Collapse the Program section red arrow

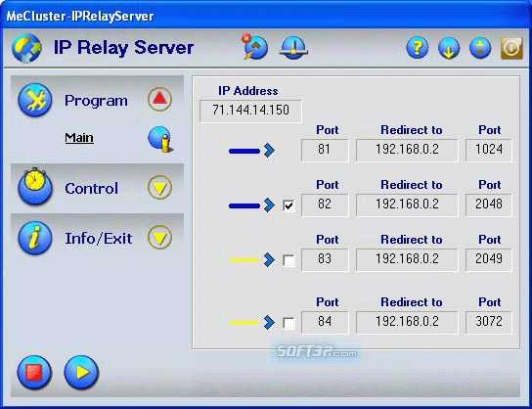tap(159, 100)
